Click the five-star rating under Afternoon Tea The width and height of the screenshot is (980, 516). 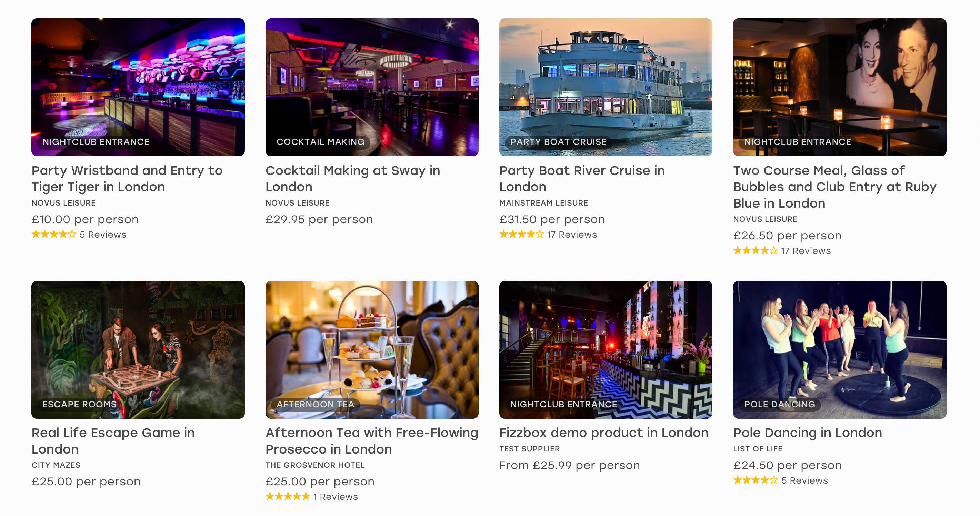click(288, 496)
